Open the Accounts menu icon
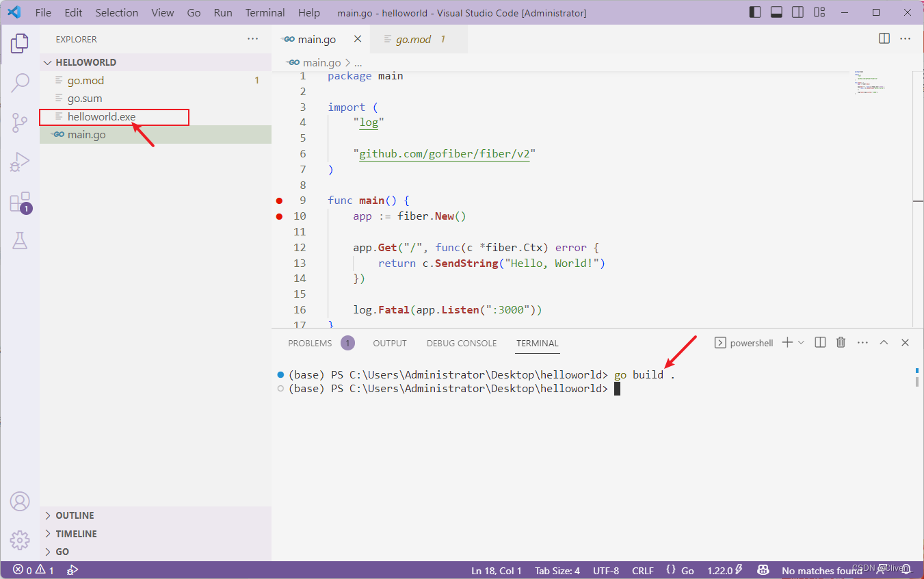 (x=20, y=501)
